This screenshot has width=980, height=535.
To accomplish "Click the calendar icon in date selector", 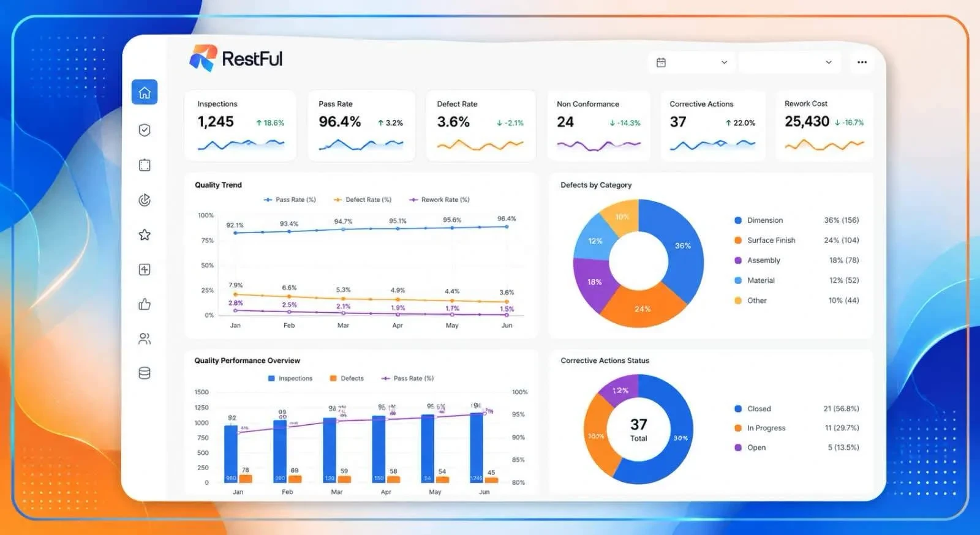I will 661,62.
